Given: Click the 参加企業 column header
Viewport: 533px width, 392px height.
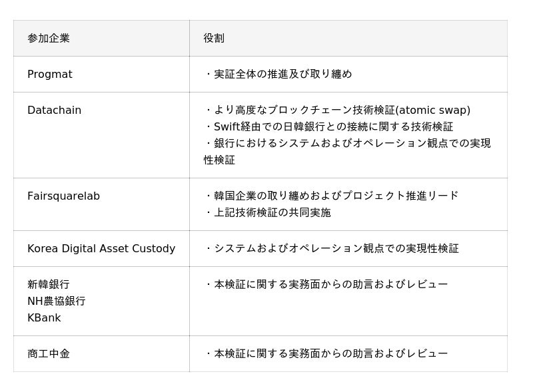Looking at the screenshot, I should (49, 39).
